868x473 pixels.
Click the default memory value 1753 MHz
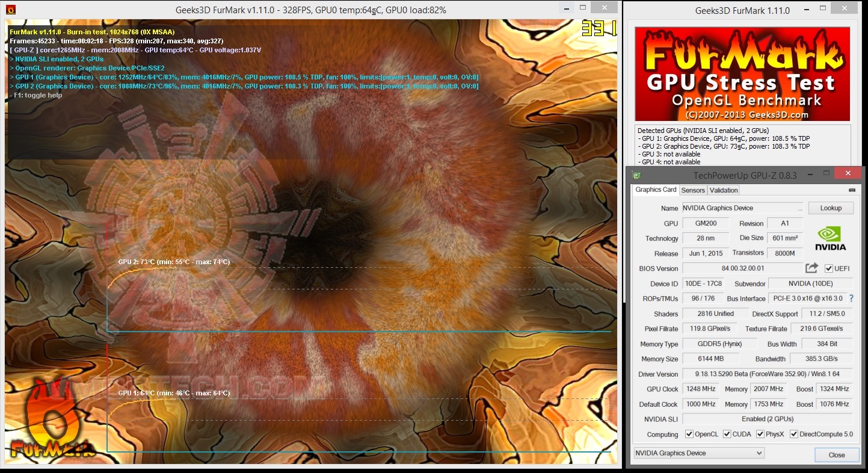(768, 404)
